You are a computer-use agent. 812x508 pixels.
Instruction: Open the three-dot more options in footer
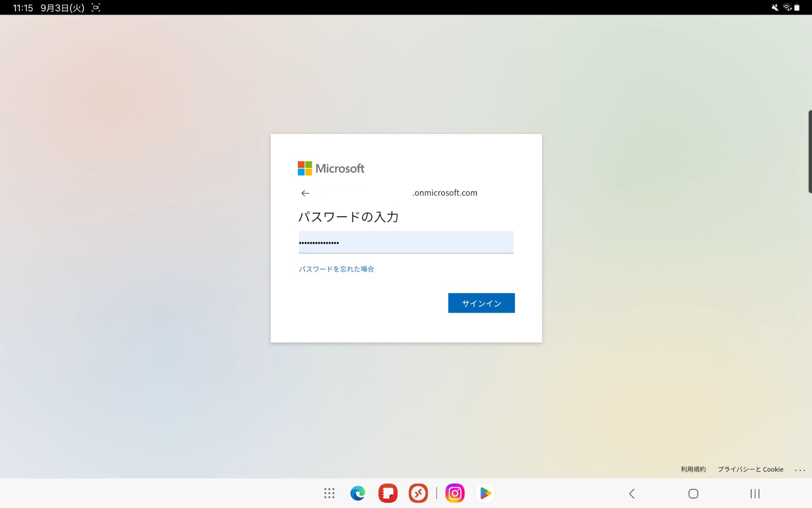click(x=800, y=470)
